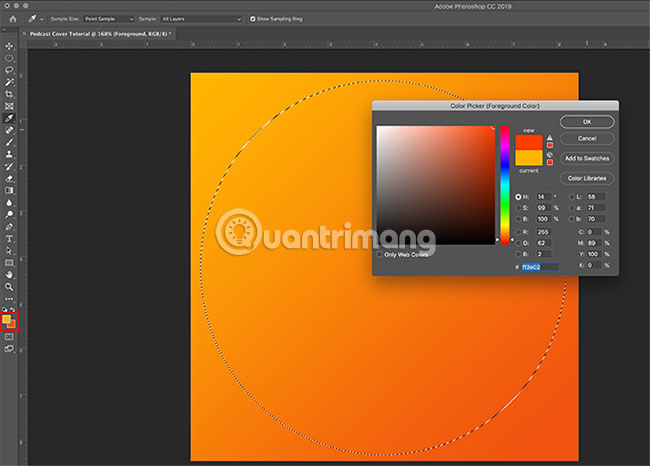
Task: Toggle the Show Sampling Ring checkbox
Action: point(252,19)
